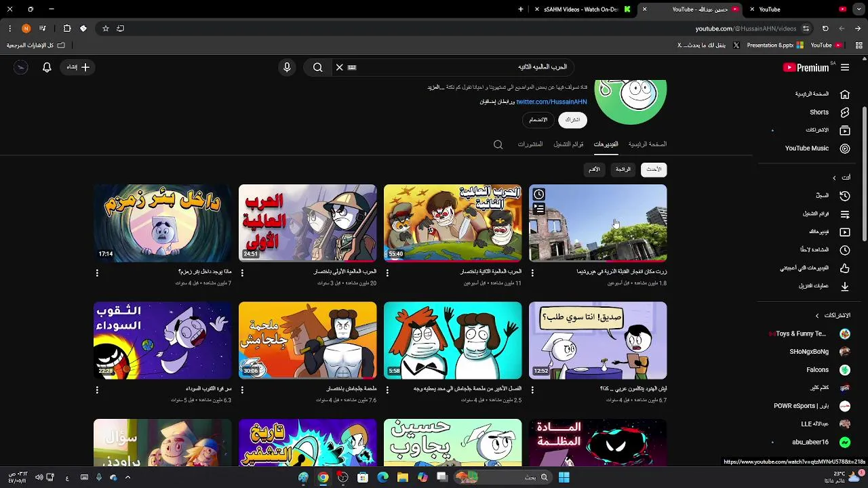The image size is (868, 488).
Task: Click the YouTube Premium logo
Action: click(x=807, y=67)
